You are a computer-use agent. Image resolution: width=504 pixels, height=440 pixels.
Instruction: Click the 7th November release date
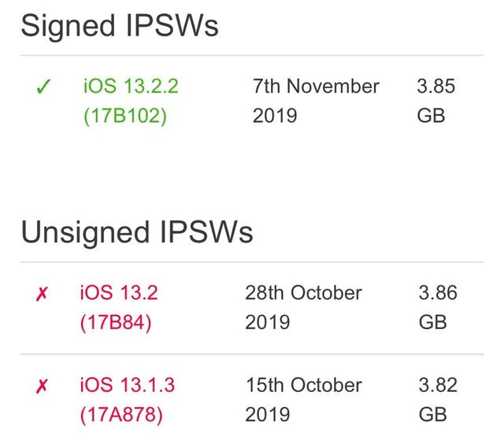pos(316,86)
